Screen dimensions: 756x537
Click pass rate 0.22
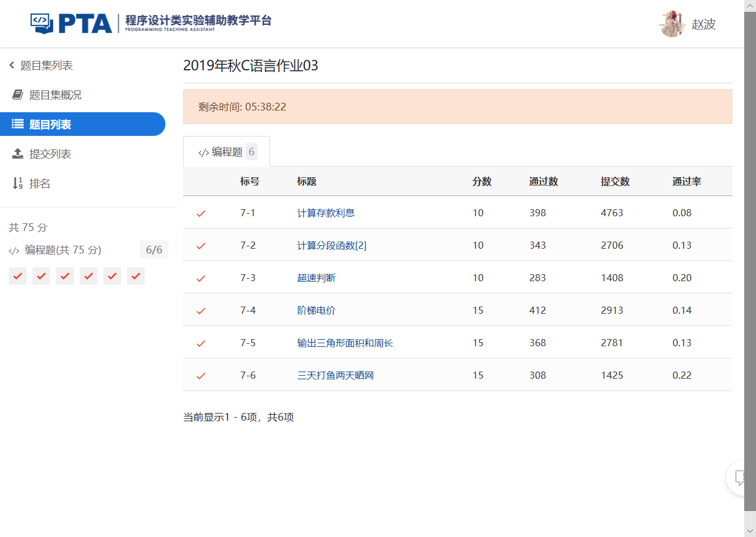pyautogui.click(x=682, y=375)
